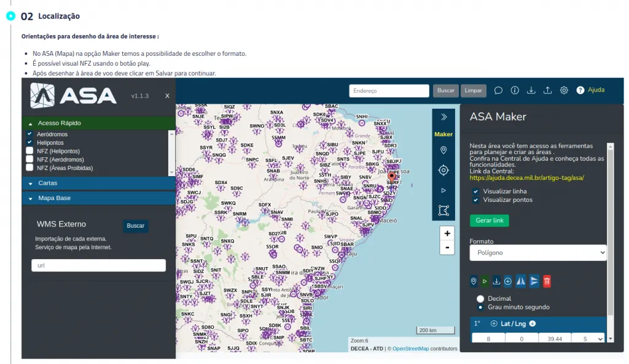Enable NFZ (Áreas Proibidas) checkbox
629x364 pixels.
coord(29,168)
